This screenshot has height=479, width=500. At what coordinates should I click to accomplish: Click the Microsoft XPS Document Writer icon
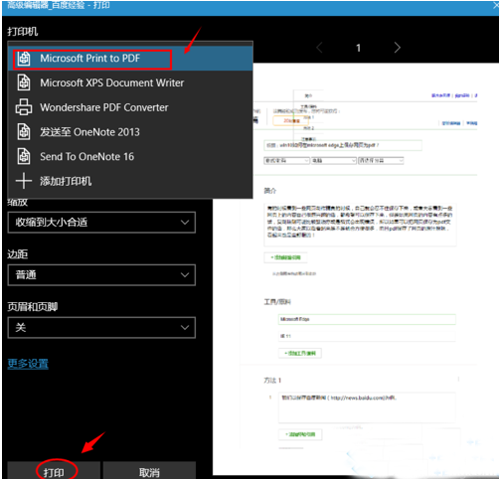coord(24,83)
